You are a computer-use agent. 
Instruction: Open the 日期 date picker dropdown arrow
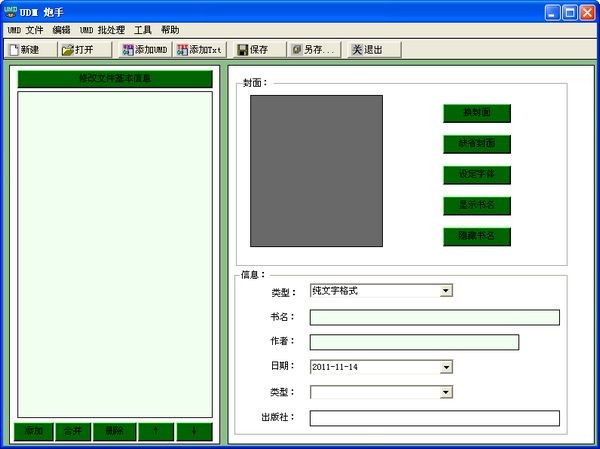446,367
